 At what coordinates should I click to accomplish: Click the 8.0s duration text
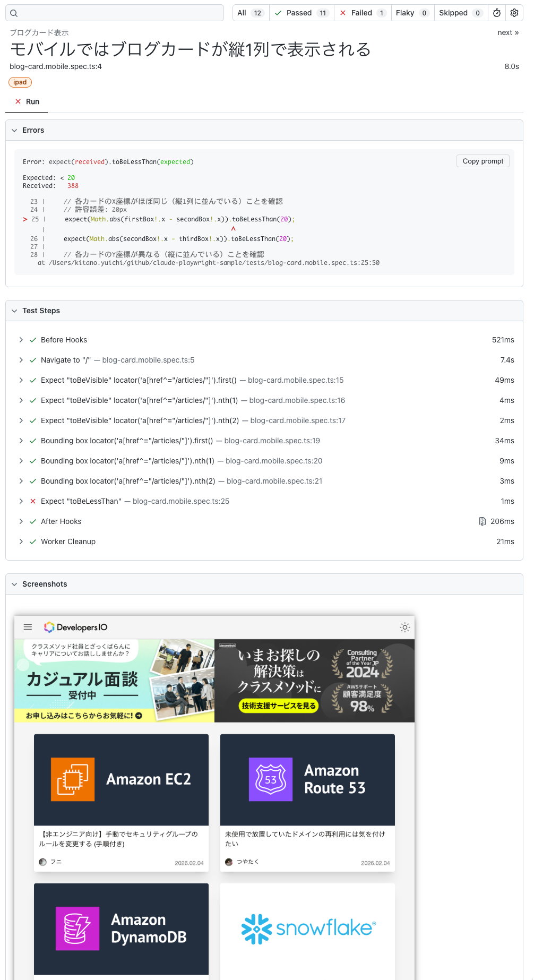click(x=512, y=66)
